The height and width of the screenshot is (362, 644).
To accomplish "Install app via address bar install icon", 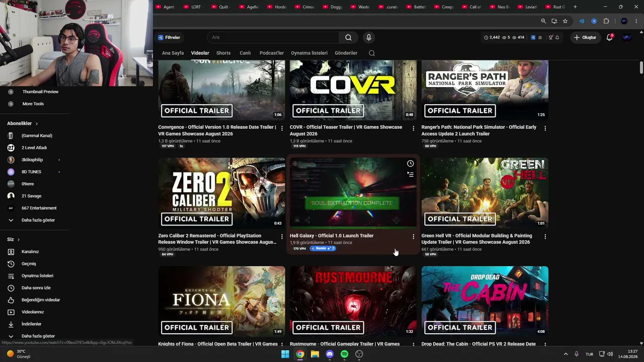I will coord(554,21).
